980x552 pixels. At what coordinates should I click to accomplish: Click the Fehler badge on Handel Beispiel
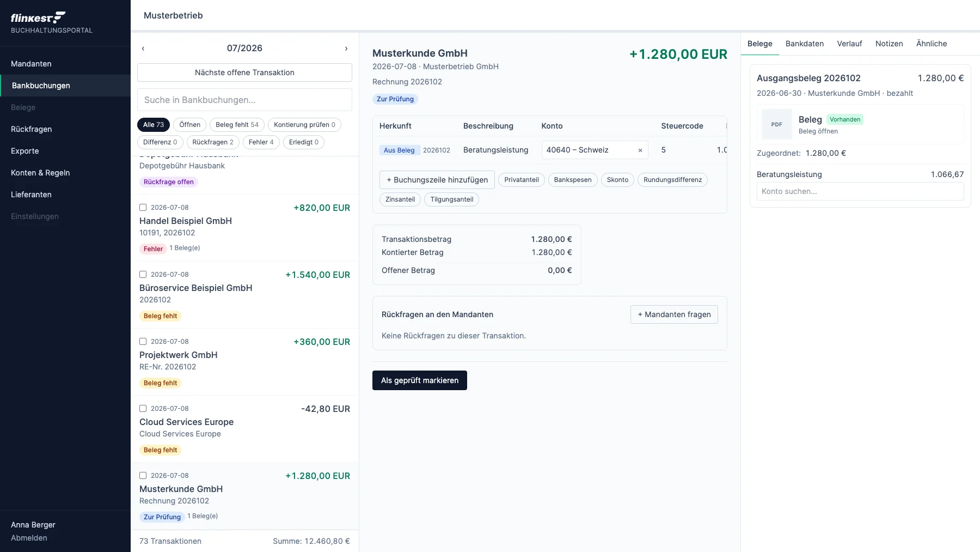(x=153, y=249)
